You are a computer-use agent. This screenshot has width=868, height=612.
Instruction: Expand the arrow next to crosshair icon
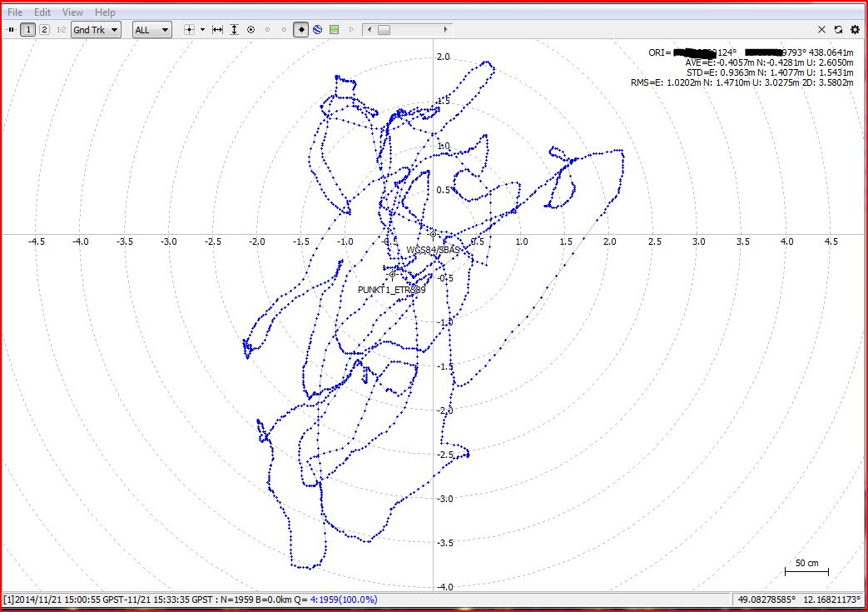click(202, 30)
